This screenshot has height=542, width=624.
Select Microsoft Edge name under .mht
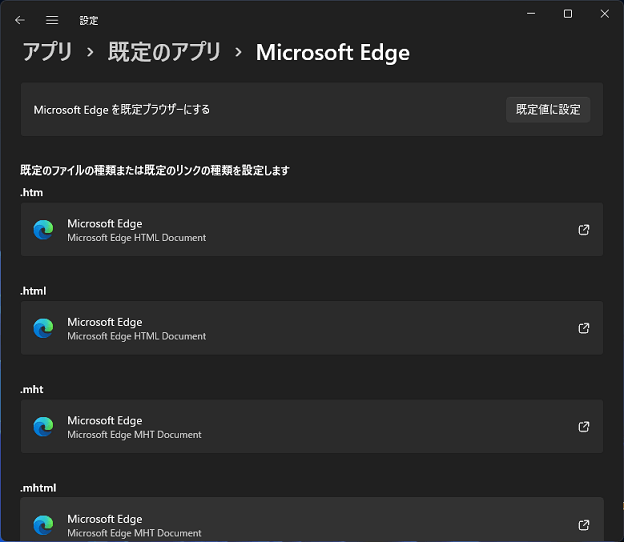click(105, 421)
